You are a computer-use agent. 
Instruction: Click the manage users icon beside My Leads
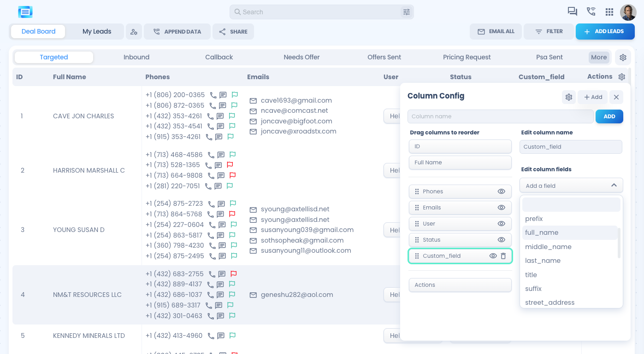(134, 32)
